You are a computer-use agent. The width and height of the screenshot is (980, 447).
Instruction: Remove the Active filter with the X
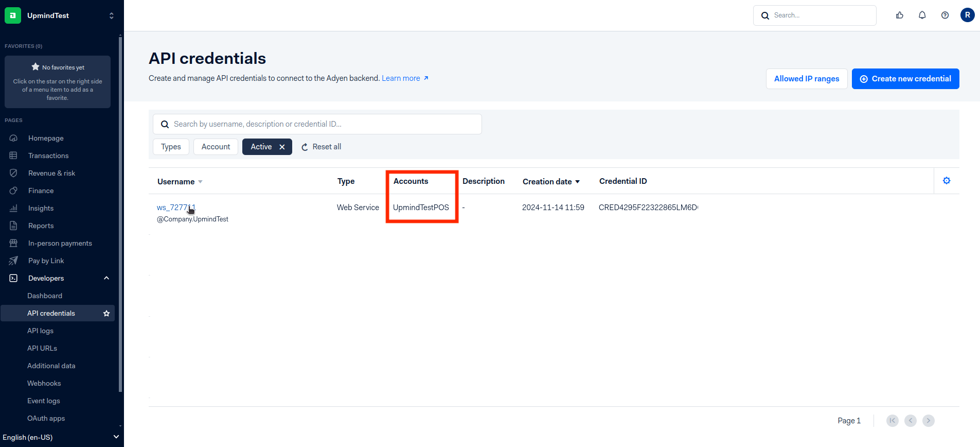(x=282, y=147)
